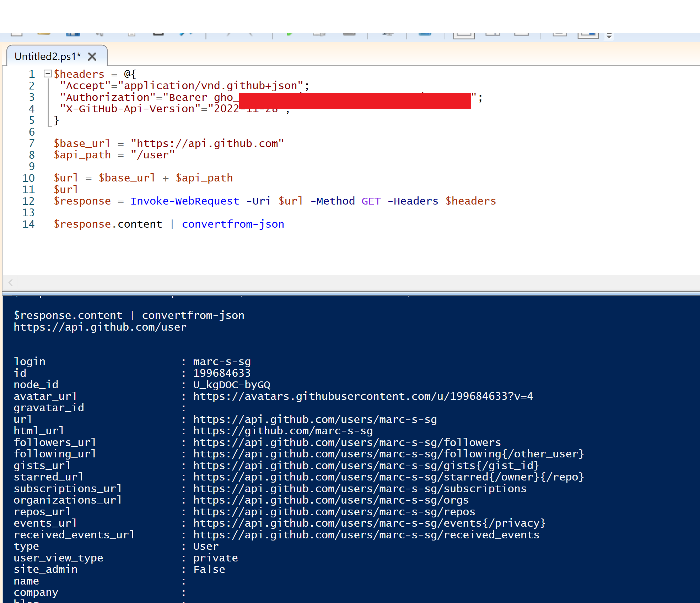700x603 pixels.
Task: Toggle the Command Add-on pane icon
Action: click(588, 34)
